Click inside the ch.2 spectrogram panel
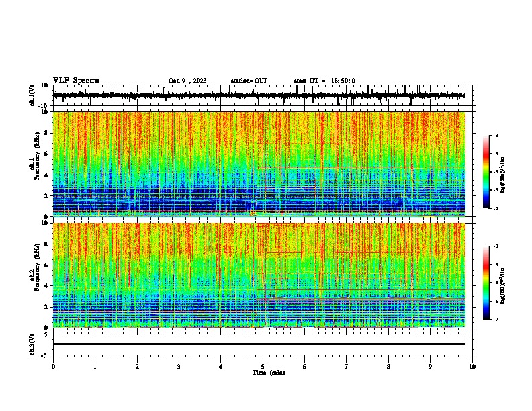Viewport: 532px width, 411px height. click(259, 275)
